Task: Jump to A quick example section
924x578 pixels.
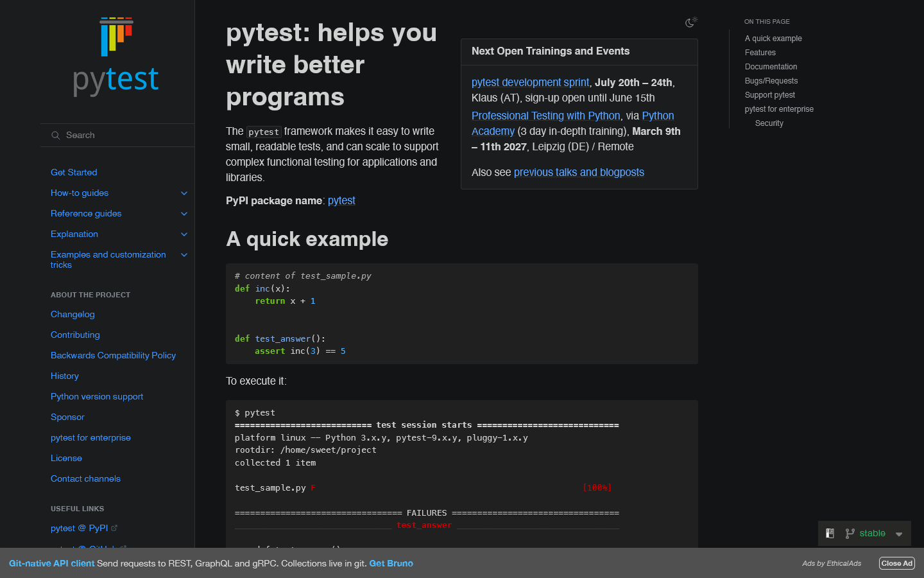Action: [773, 39]
